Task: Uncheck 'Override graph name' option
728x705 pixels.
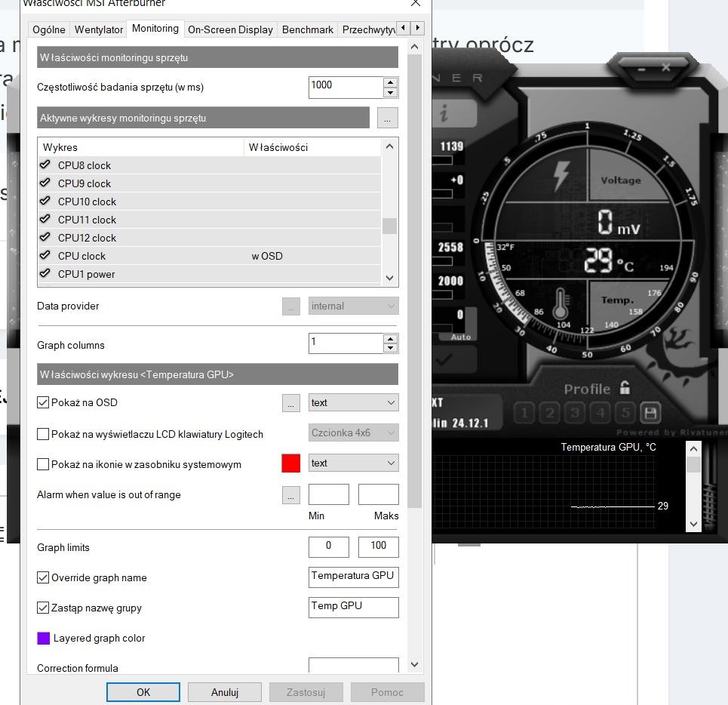Action: (43, 577)
